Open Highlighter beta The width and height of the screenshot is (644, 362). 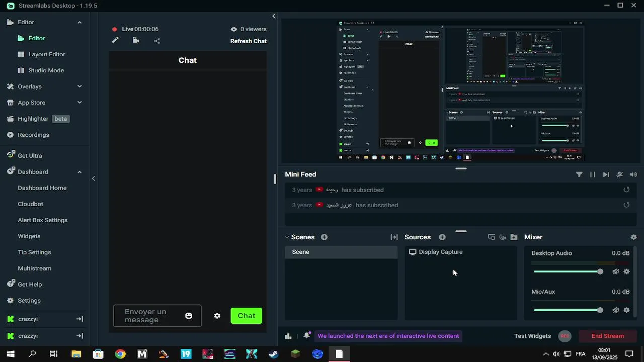38,119
